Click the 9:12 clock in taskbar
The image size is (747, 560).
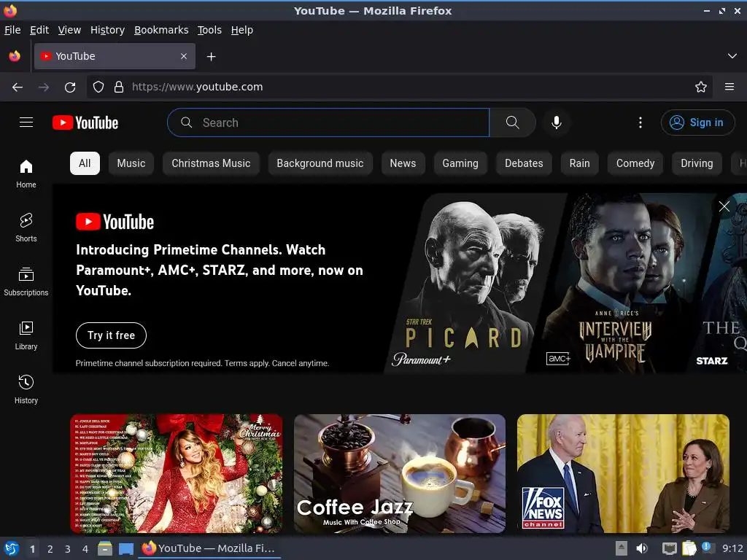[732, 548]
